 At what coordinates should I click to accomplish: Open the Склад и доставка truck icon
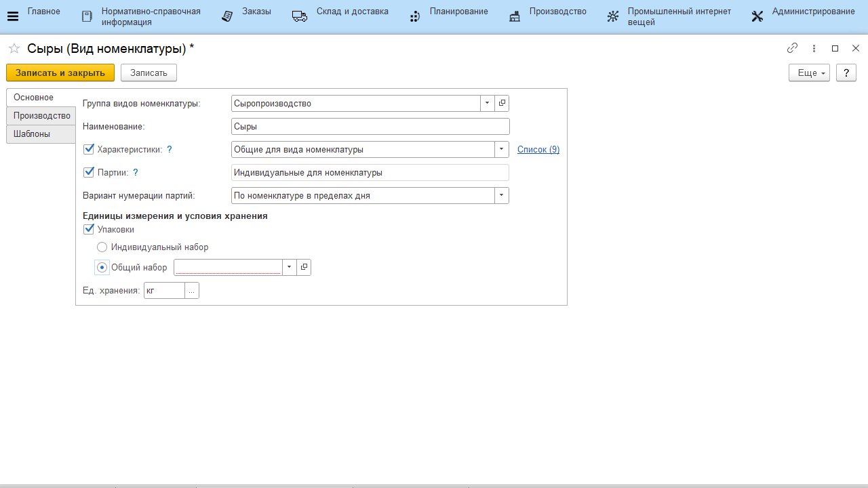300,16
